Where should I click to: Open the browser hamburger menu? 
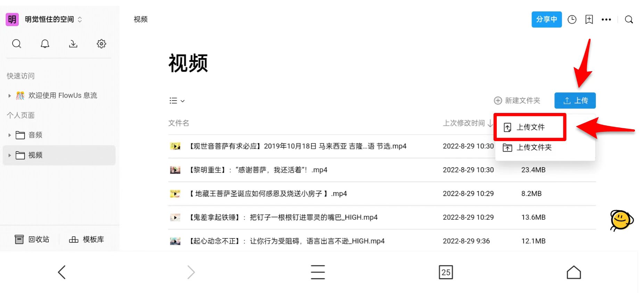pos(318,272)
